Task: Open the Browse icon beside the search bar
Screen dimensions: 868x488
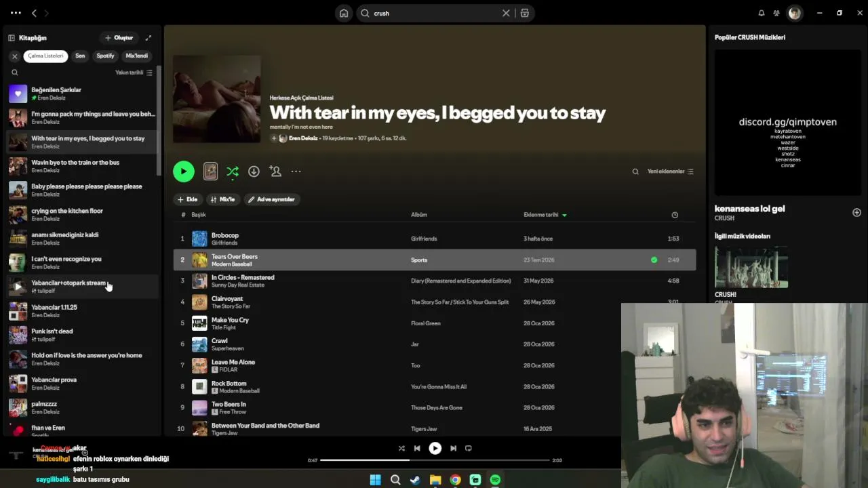Action: 524,13
